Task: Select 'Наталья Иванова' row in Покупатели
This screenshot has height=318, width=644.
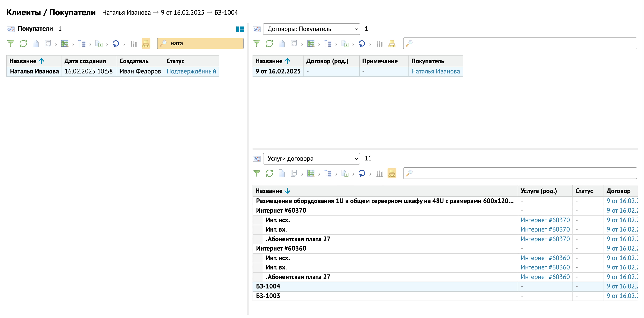Action: [x=113, y=71]
